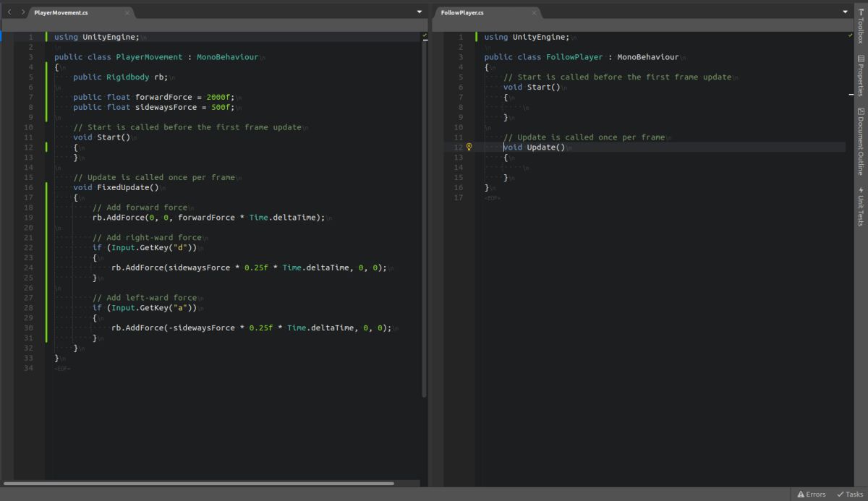Click '// Start is called' comment in PlayerMovement.cs

[x=187, y=127]
